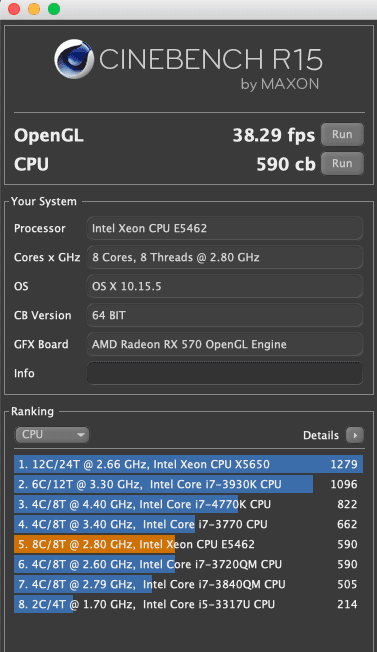Select the i7-3840QM ranking entry
Viewport: 377px width, 652px height.
click(188, 584)
